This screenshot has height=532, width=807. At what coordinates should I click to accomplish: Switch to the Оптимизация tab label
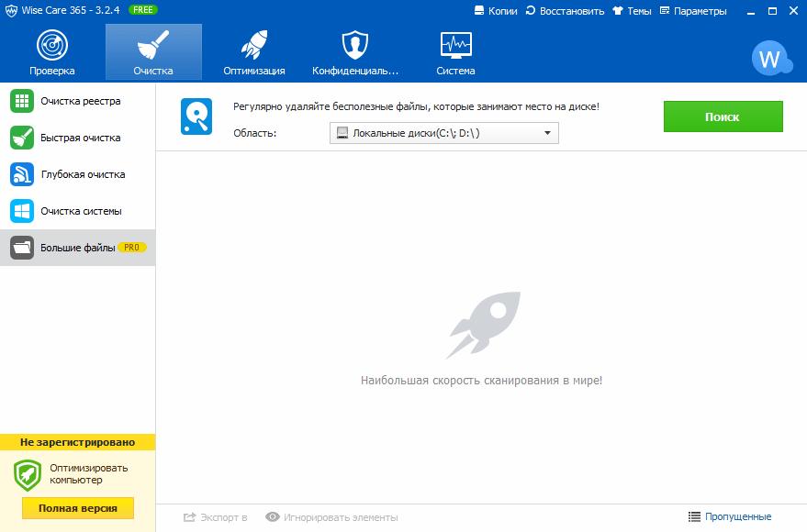254,71
